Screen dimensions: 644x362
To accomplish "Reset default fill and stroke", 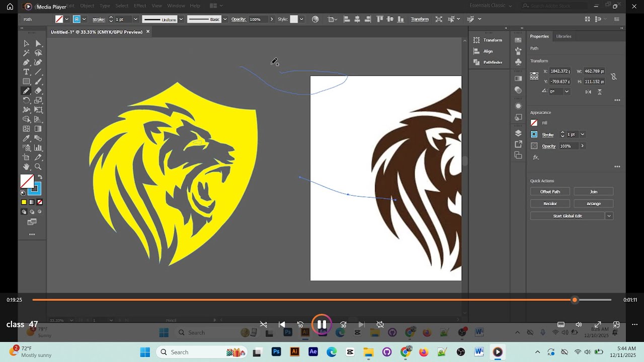I will [x=23, y=193].
